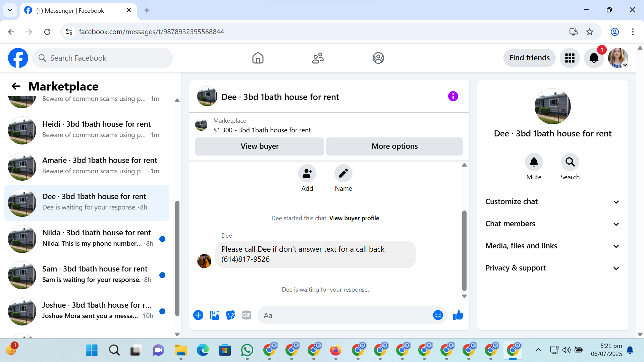Click Dee's phone number message bubble
Image resolution: width=644 pixels, height=362 pixels.
pos(315,254)
